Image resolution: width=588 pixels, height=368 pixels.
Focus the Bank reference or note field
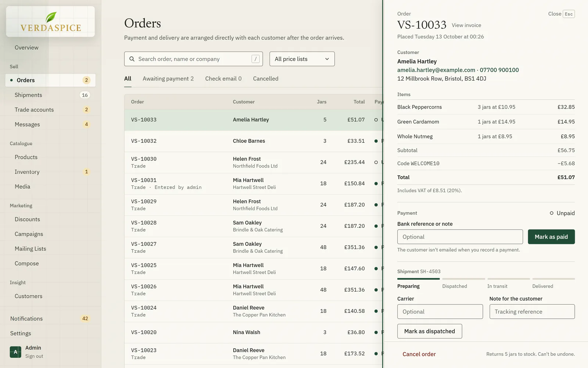pos(460,237)
